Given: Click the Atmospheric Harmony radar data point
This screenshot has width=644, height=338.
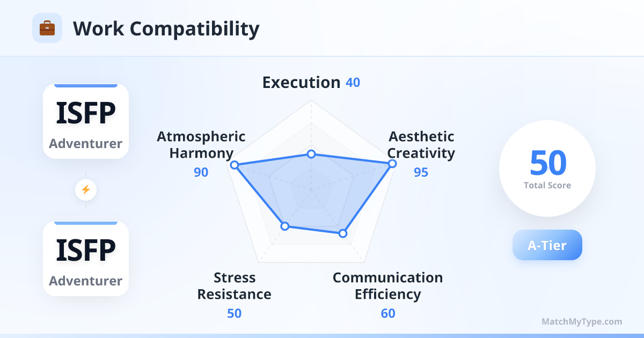Looking at the screenshot, I should tap(234, 165).
